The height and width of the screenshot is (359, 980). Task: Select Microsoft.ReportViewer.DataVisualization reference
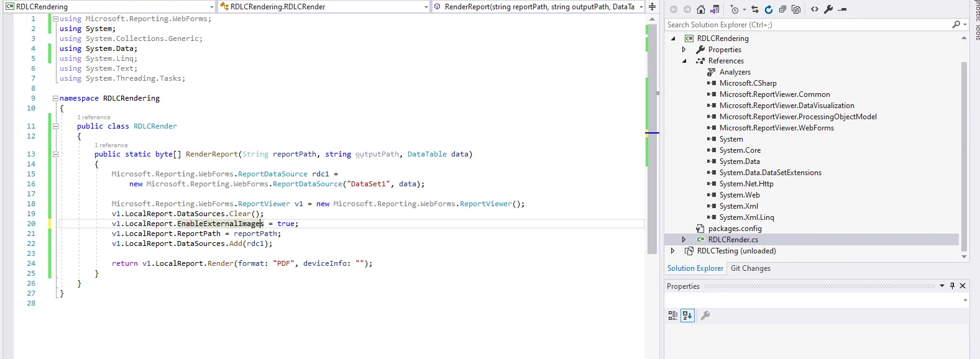787,106
